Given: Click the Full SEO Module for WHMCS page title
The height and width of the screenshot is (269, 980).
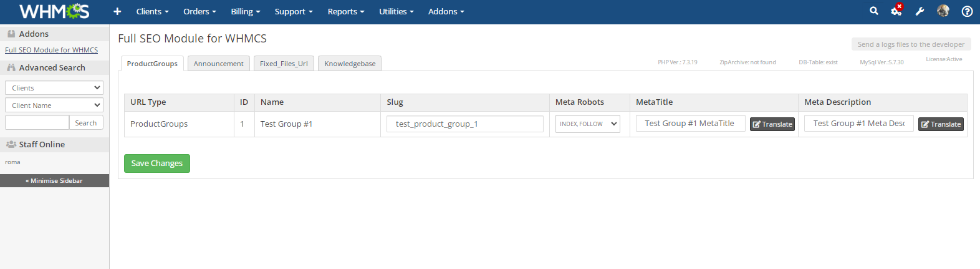Looking at the screenshot, I should (192, 39).
